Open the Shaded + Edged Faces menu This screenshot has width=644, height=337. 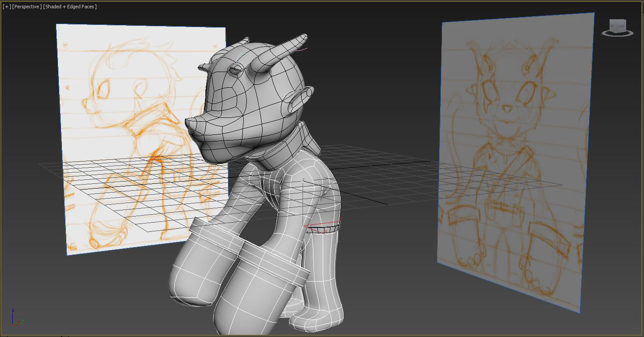click(x=70, y=7)
